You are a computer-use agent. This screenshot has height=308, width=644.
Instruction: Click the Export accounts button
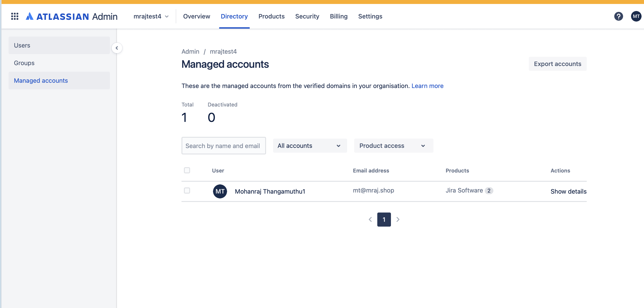point(557,64)
